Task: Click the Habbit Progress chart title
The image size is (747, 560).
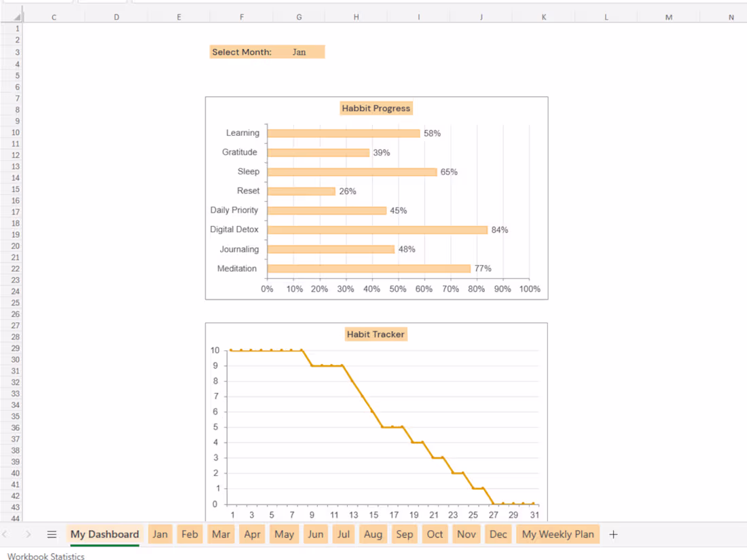Action: point(376,107)
